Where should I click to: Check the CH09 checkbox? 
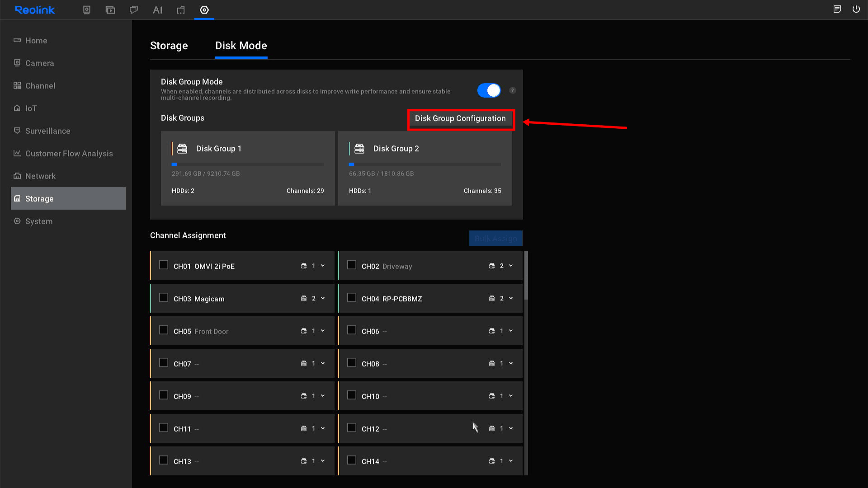[x=164, y=395]
